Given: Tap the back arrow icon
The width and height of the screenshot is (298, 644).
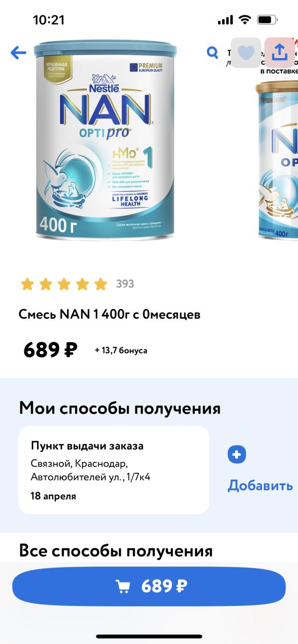Looking at the screenshot, I should [18, 53].
